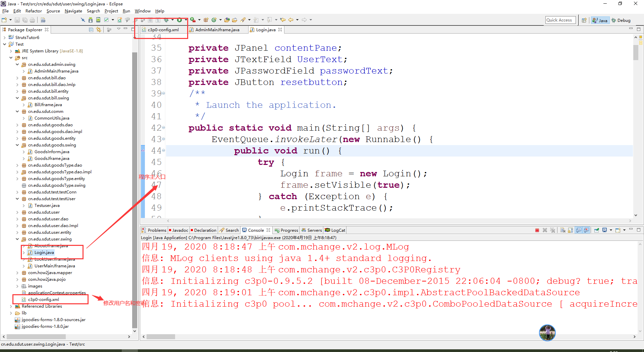Viewport: 644px width, 352px height.
Task: Toggle Scroll Lock in the Console toolbar
Action: click(x=571, y=230)
